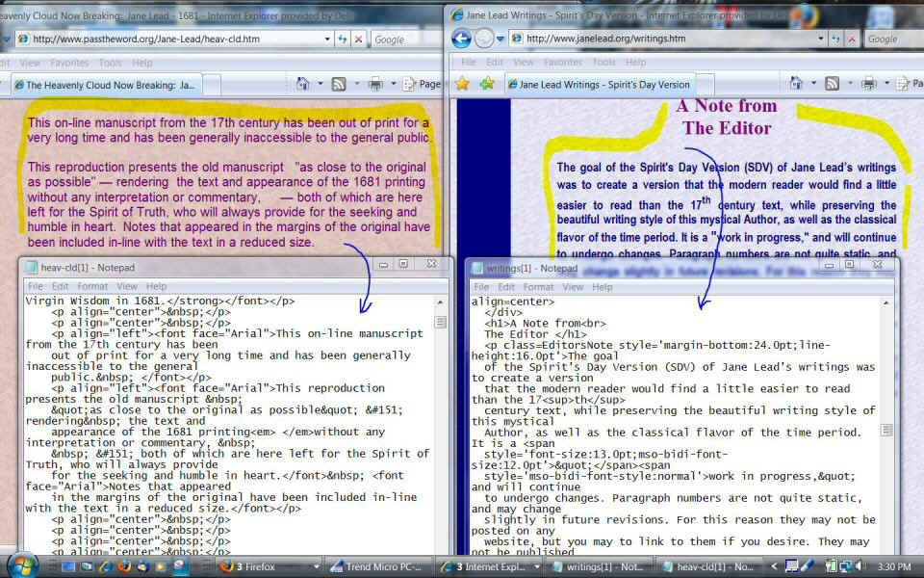Click Windows Start orb
924x578 pixels.
pos(22,565)
